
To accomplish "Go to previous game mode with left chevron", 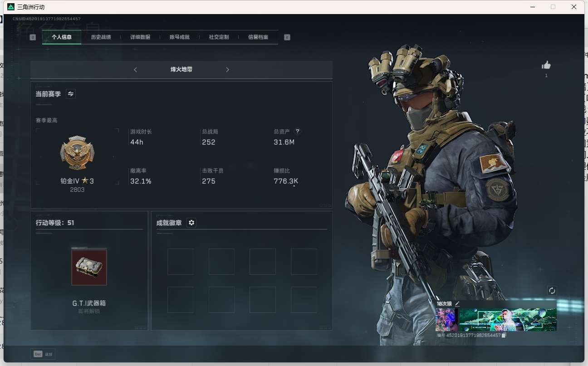I will pyautogui.click(x=135, y=70).
